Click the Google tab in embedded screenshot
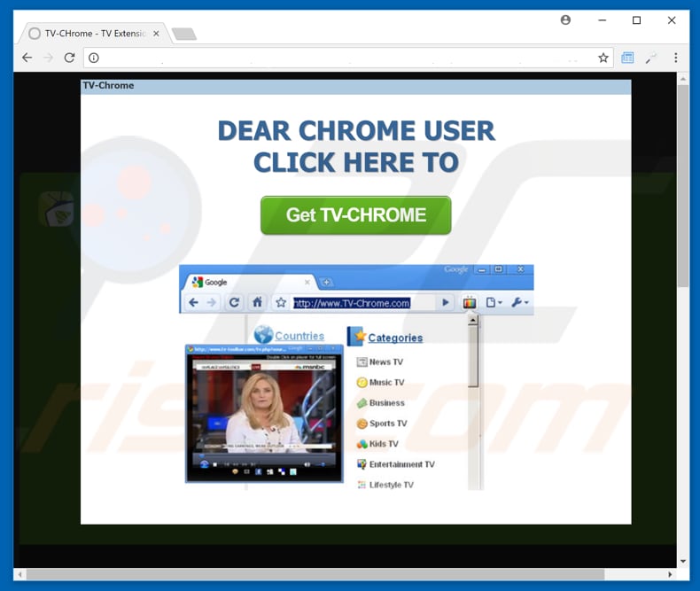The height and width of the screenshot is (591, 700). [250, 282]
